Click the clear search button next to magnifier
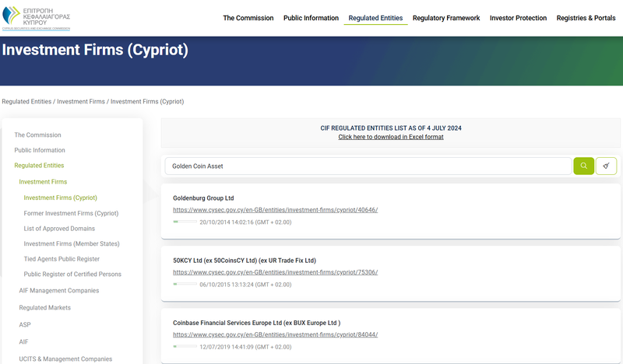The width and height of the screenshot is (623, 364). [x=606, y=166]
